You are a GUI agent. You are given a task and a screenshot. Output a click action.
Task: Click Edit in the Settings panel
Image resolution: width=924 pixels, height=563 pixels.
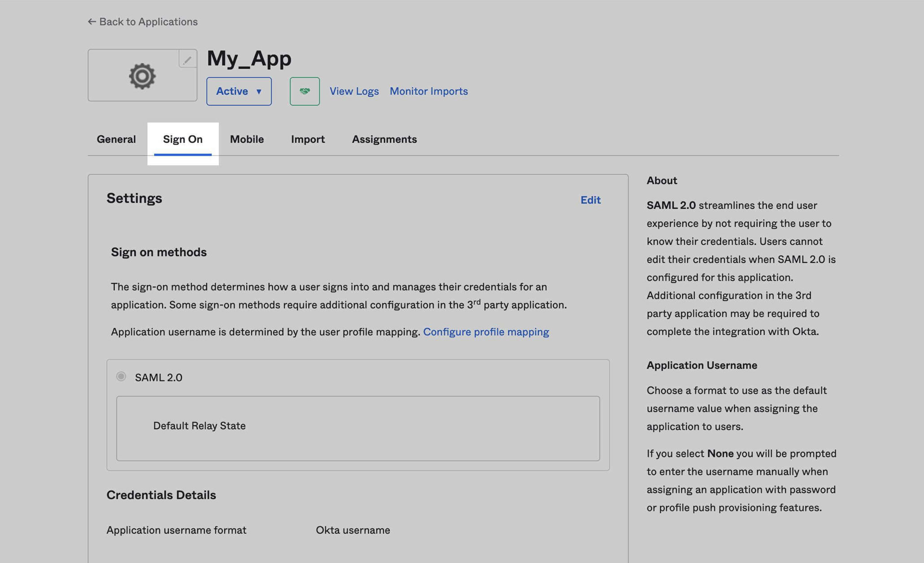(x=590, y=200)
